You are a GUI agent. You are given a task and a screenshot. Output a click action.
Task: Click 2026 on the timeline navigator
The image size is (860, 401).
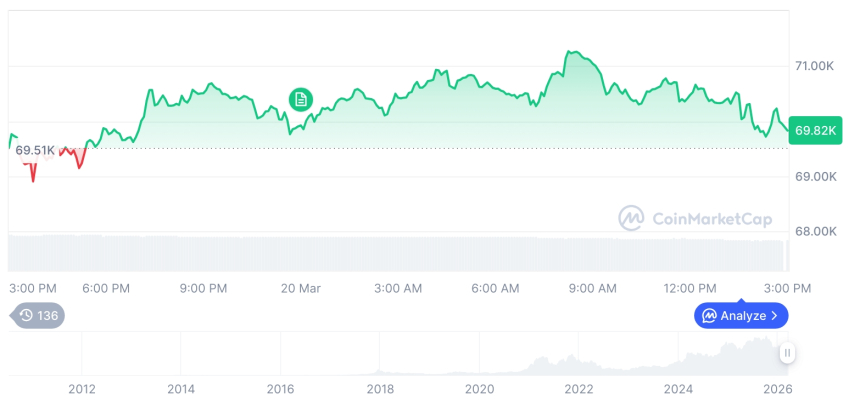(x=777, y=389)
